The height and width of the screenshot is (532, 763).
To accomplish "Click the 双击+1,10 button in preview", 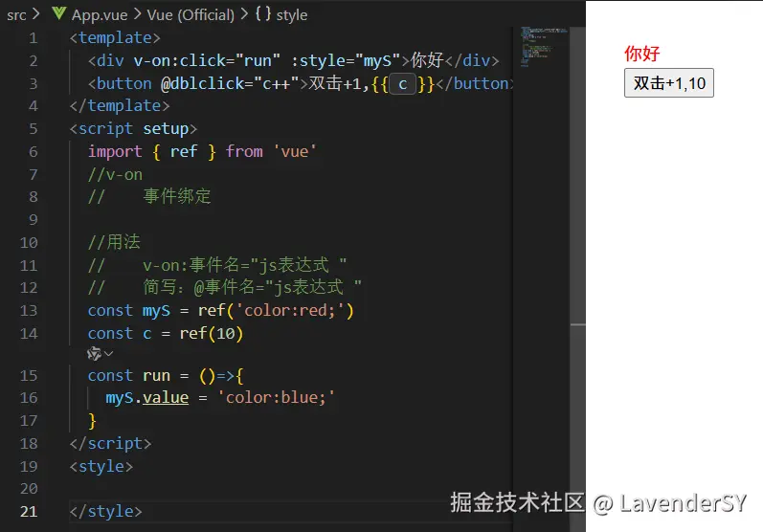I will click(x=668, y=83).
